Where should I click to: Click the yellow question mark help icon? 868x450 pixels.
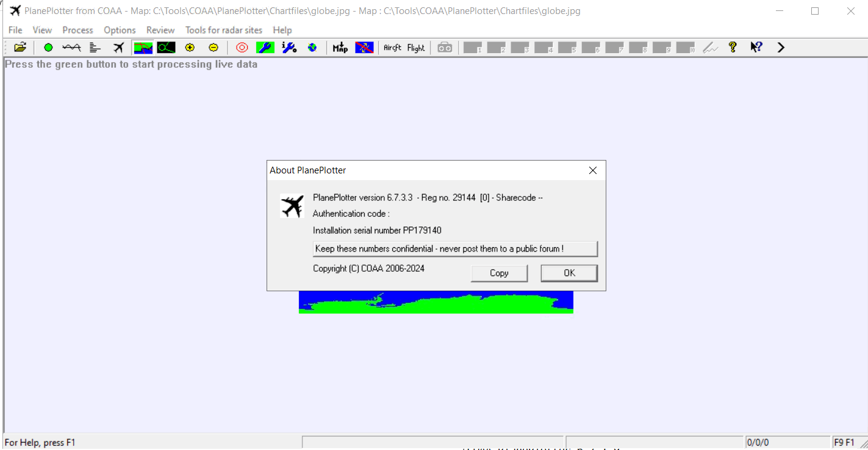pyautogui.click(x=733, y=48)
